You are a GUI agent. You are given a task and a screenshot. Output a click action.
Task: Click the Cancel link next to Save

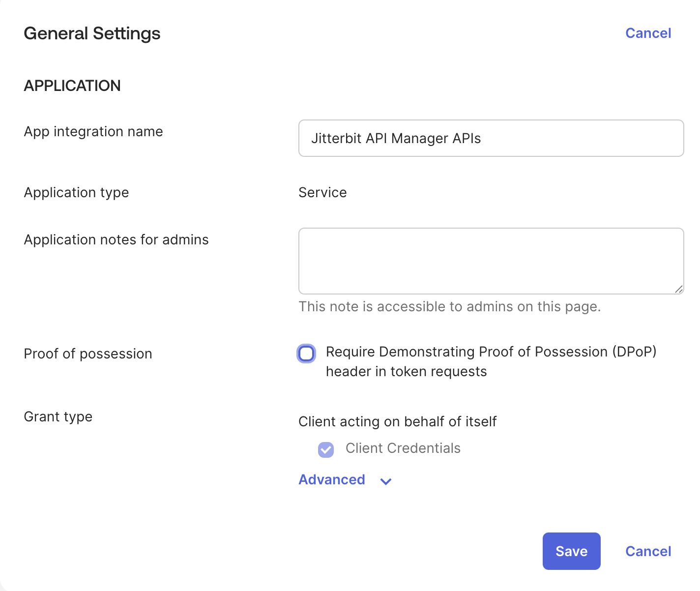coord(648,551)
